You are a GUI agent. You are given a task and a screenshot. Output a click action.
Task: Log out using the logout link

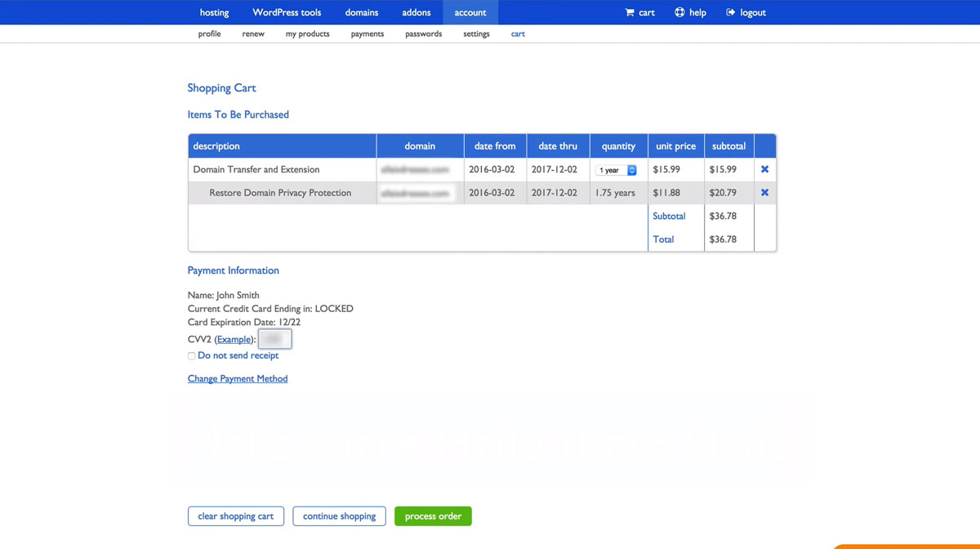746,12
